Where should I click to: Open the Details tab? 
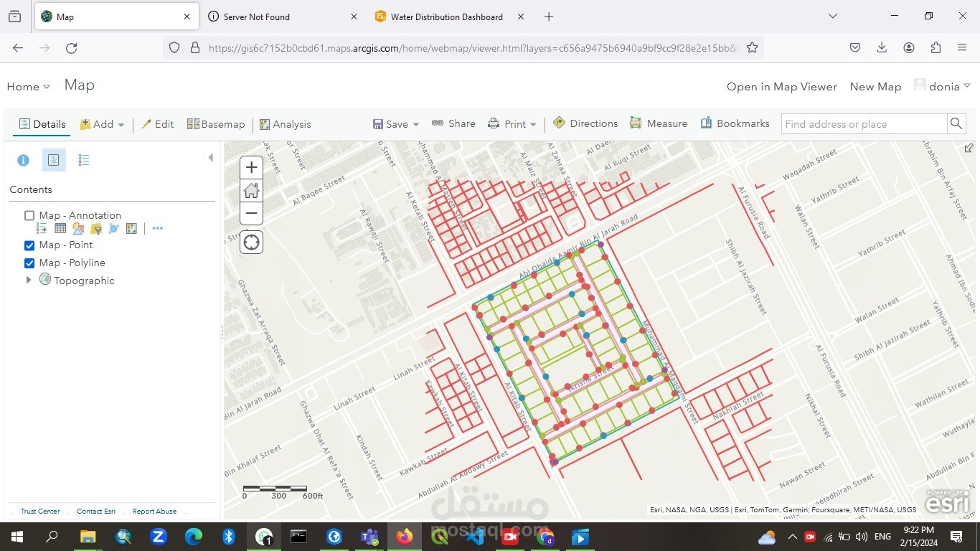42,124
